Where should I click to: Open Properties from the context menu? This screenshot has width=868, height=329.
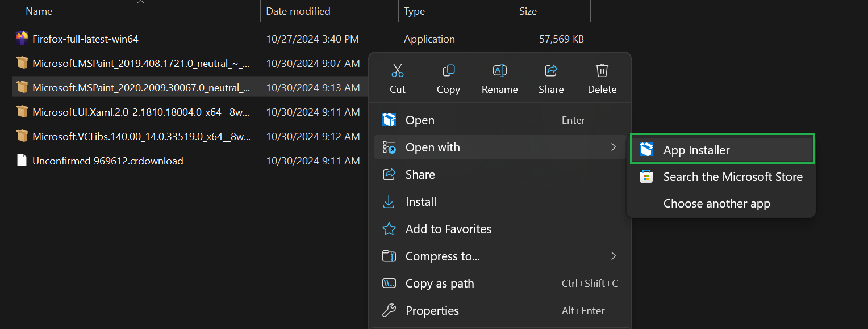coord(500,310)
